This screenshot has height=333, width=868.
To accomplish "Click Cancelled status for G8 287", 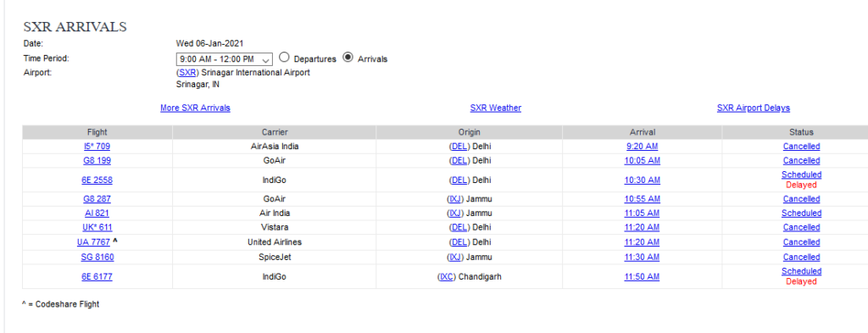I will [x=802, y=199].
